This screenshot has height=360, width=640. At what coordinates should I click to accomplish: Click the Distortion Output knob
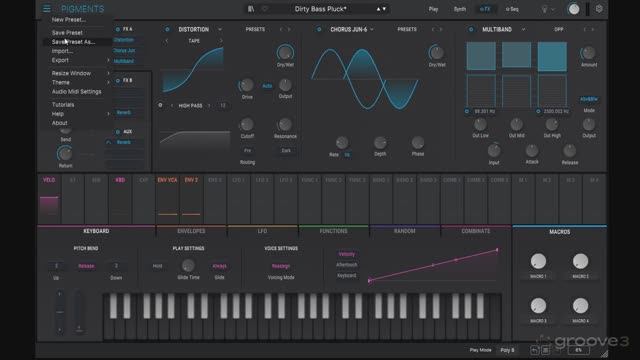pos(285,85)
